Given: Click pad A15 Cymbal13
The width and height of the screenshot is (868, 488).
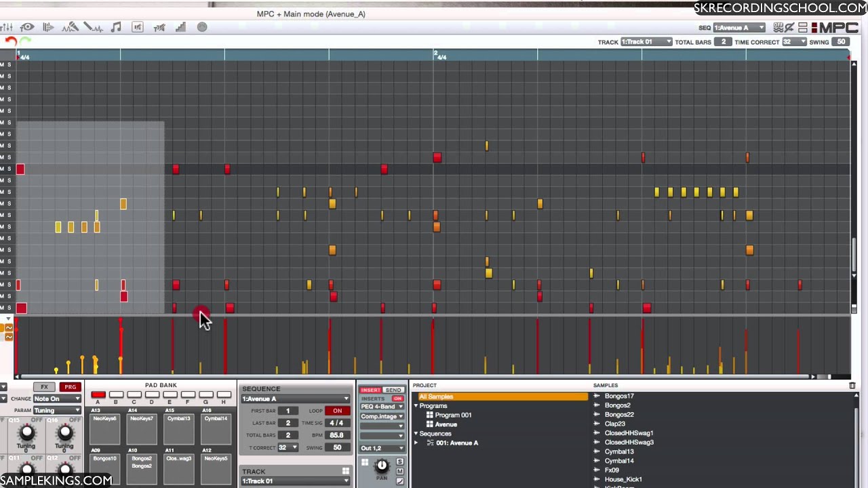Looking at the screenshot, I should click(x=179, y=428).
